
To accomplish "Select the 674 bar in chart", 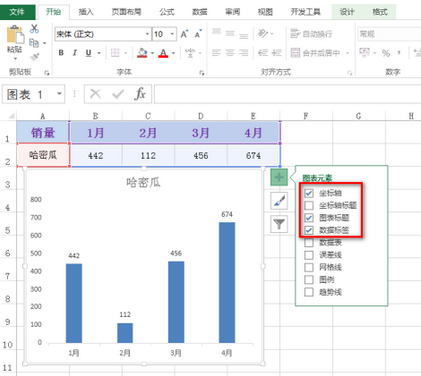I will coord(227,282).
